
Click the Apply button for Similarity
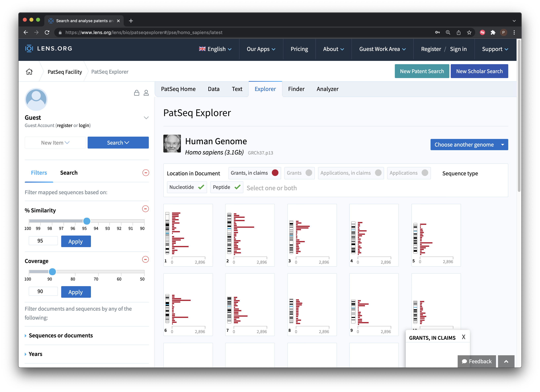(x=75, y=241)
